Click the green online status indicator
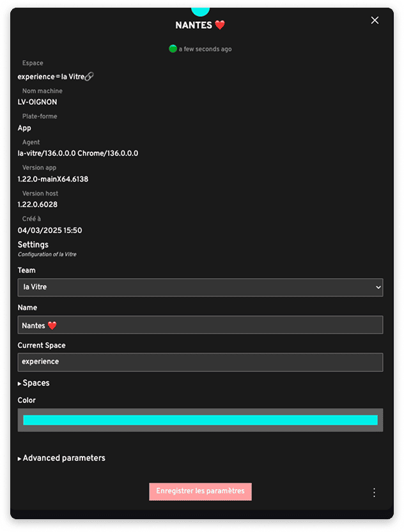404x532 pixels. tap(173, 49)
